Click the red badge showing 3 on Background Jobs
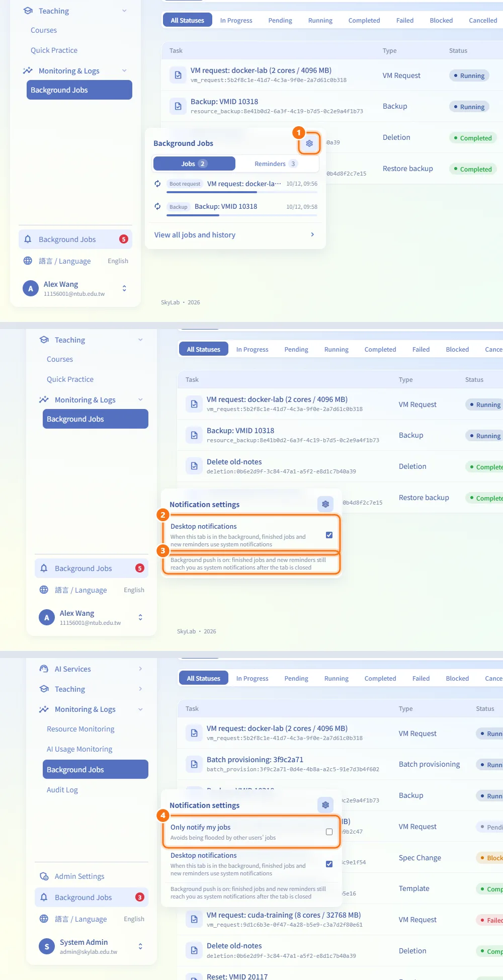503x980 pixels. (x=140, y=897)
